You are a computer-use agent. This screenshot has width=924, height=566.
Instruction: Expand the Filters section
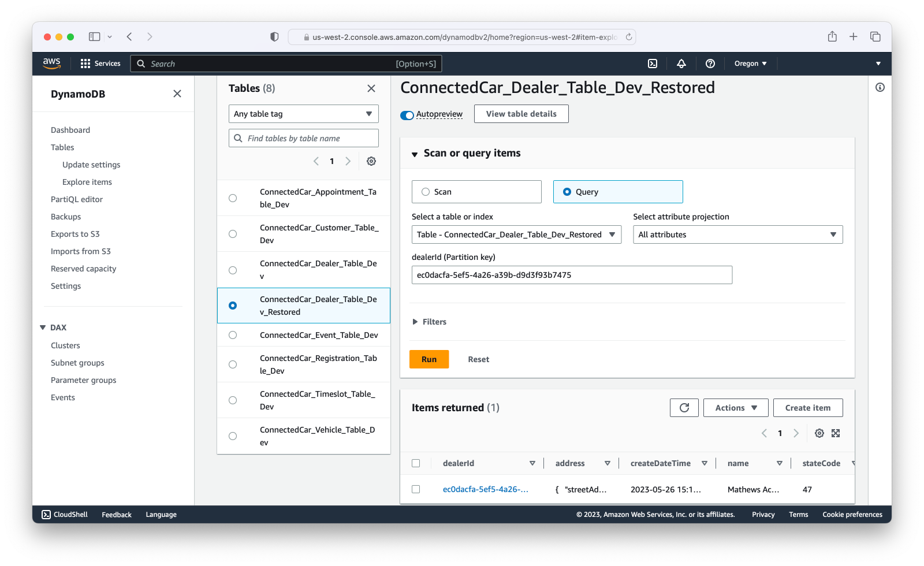tap(429, 322)
